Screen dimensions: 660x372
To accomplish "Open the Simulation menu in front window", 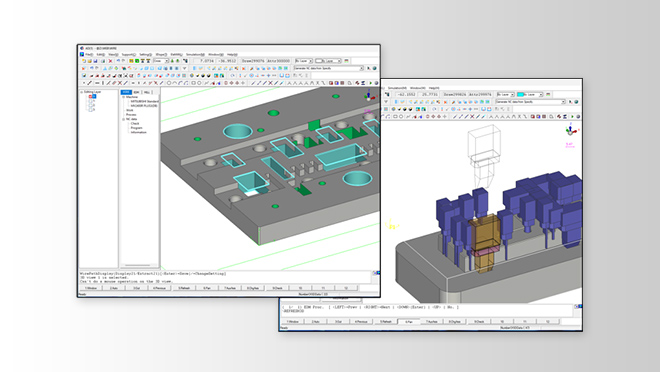I will [x=195, y=54].
